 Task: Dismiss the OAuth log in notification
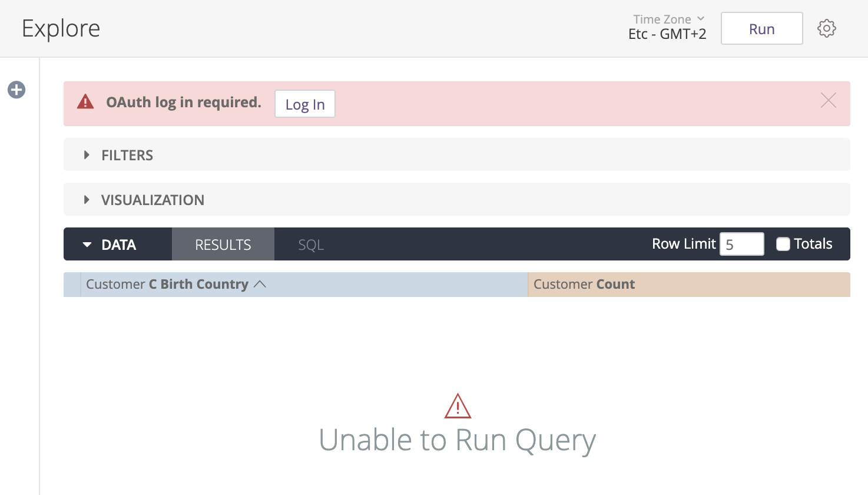(x=828, y=100)
